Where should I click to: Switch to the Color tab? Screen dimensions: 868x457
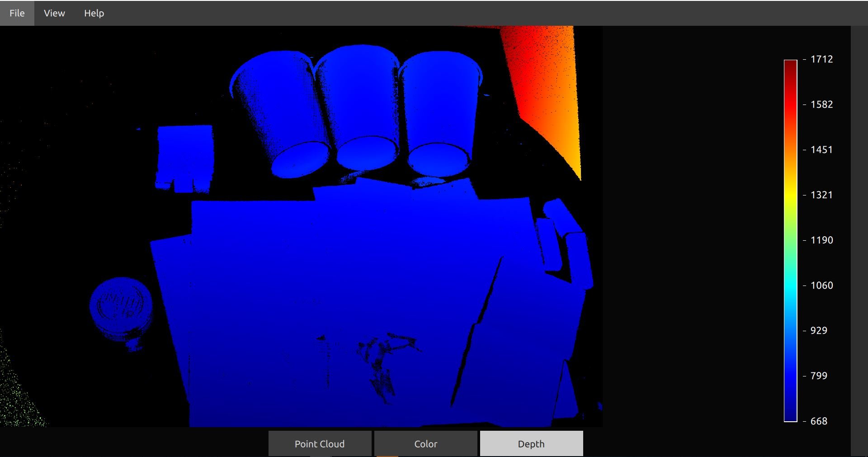tap(425, 444)
